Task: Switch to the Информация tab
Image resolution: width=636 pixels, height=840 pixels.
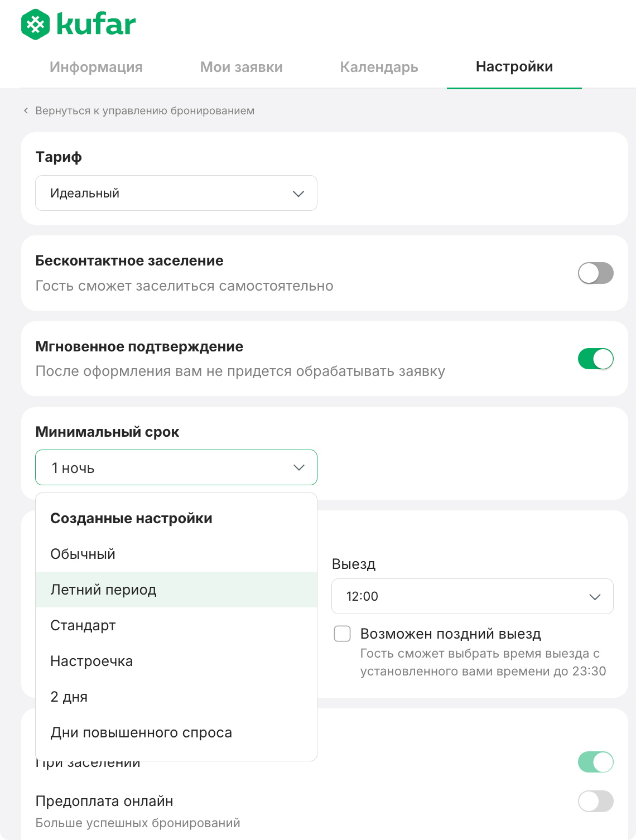Action: coord(96,67)
